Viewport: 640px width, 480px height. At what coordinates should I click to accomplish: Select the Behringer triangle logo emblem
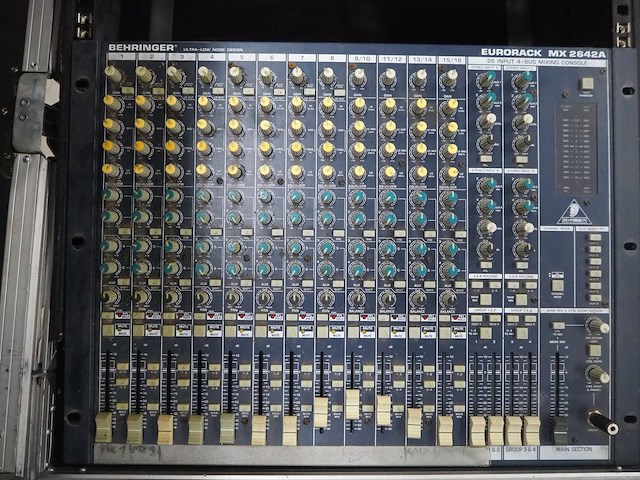tap(574, 212)
